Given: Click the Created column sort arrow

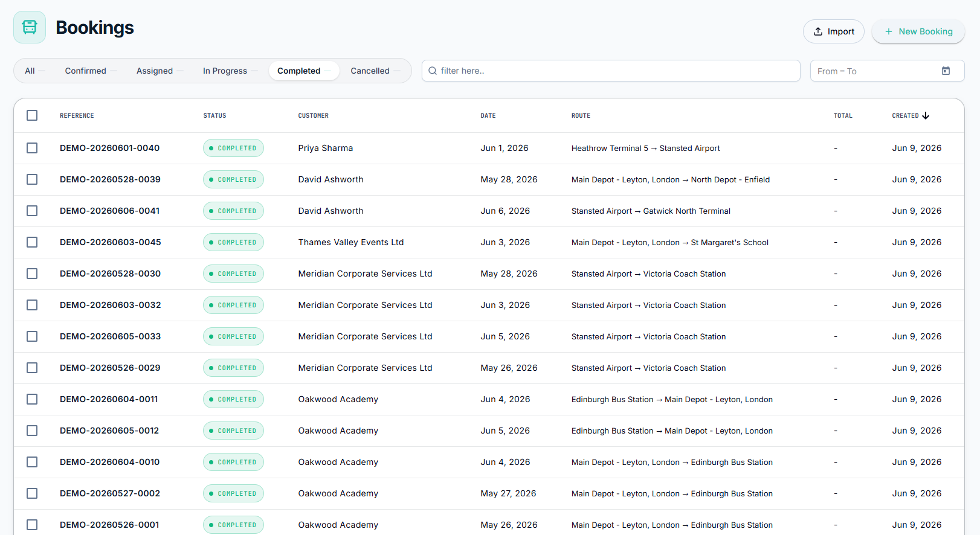Looking at the screenshot, I should 926,115.
